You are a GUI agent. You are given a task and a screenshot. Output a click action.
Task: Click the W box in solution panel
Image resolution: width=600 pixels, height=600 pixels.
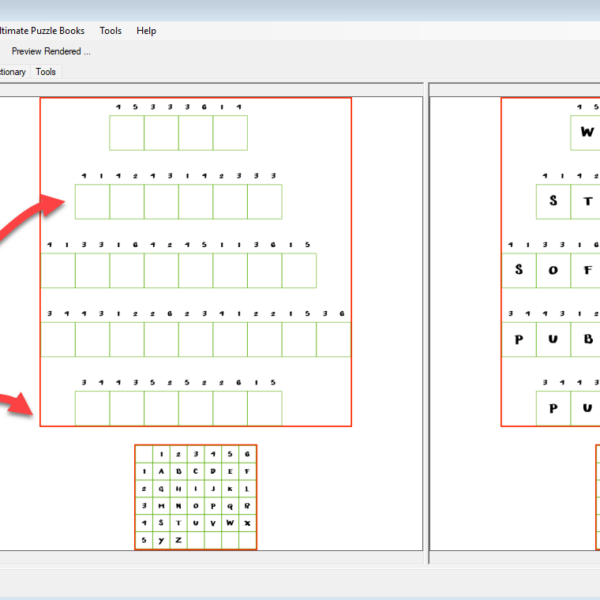[x=587, y=132]
